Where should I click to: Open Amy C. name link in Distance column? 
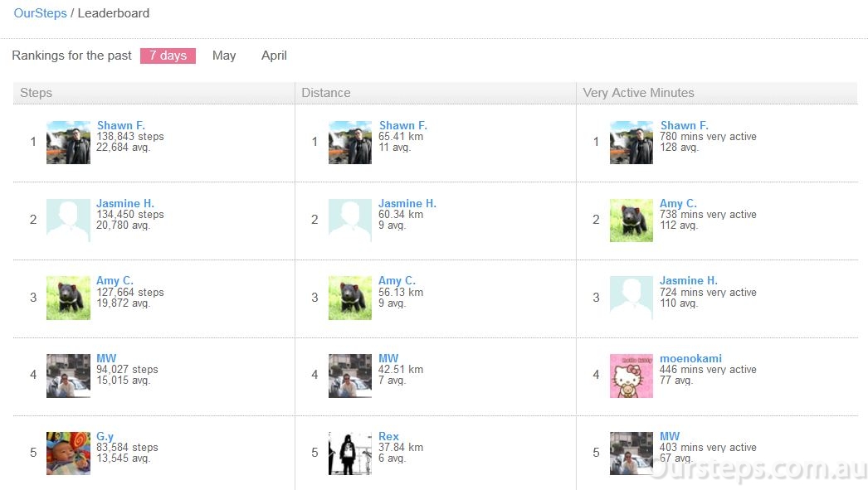(397, 281)
